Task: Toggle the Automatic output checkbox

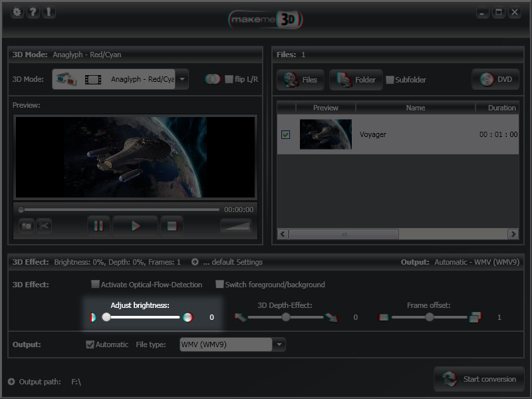Action: [x=90, y=344]
